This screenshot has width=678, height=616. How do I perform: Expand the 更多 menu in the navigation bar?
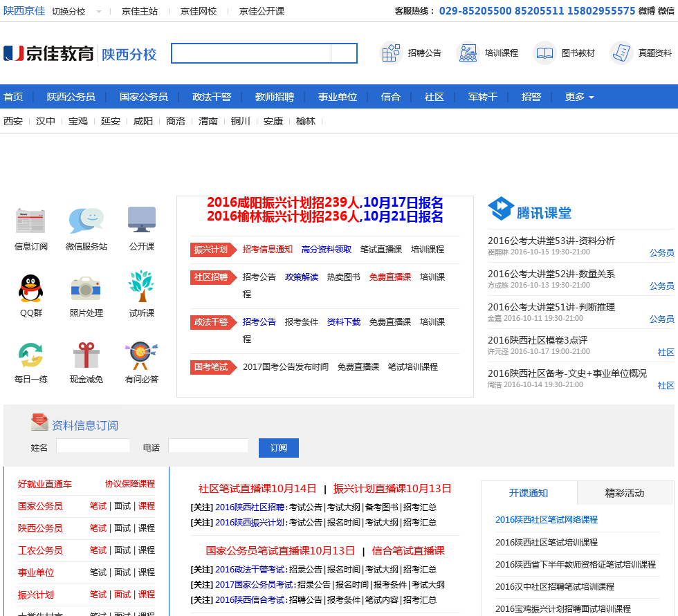580,97
